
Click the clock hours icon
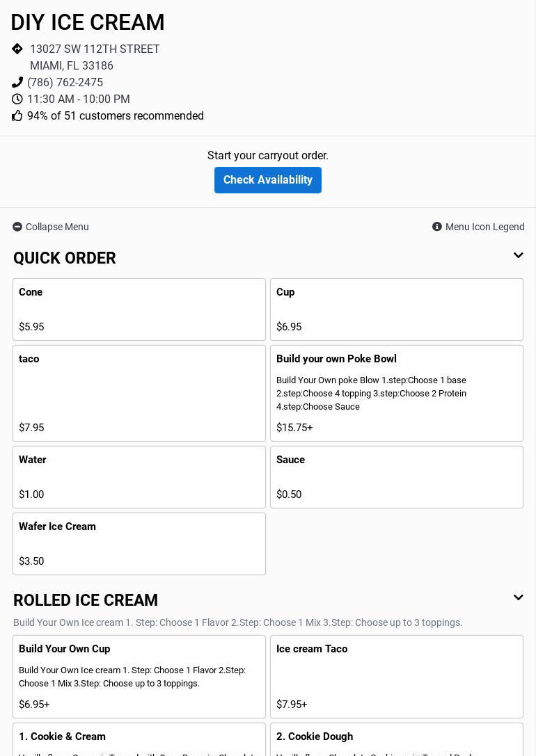[x=17, y=99]
